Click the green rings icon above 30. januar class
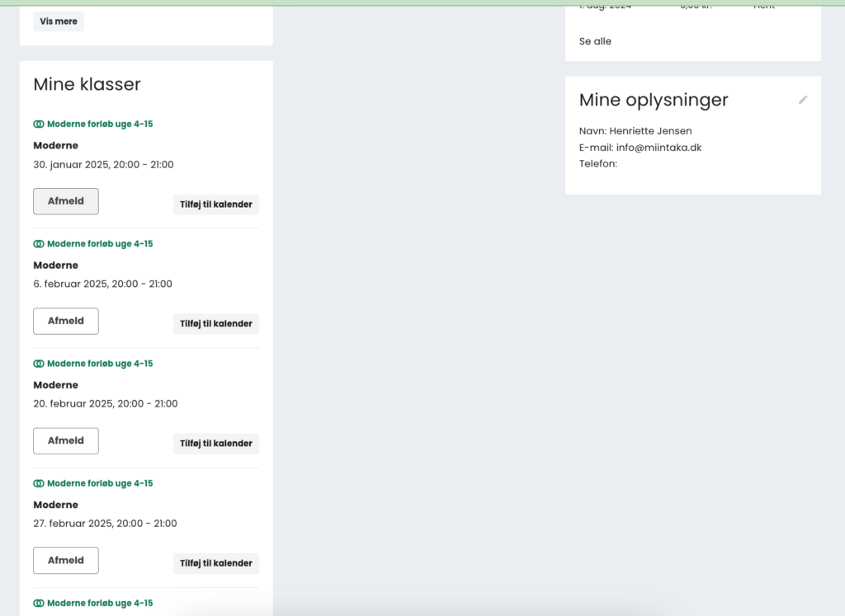 click(x=39, y=125)
